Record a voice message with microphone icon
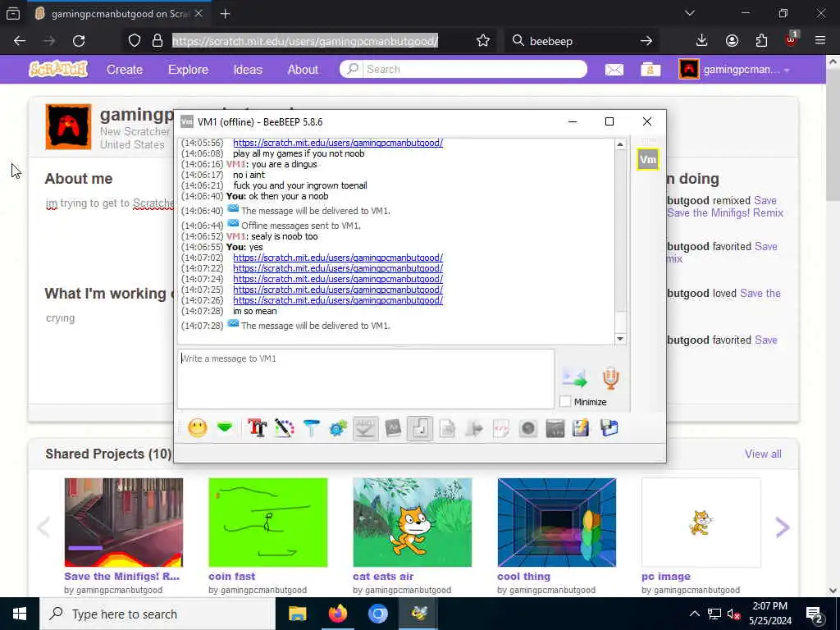 point(610,377)
